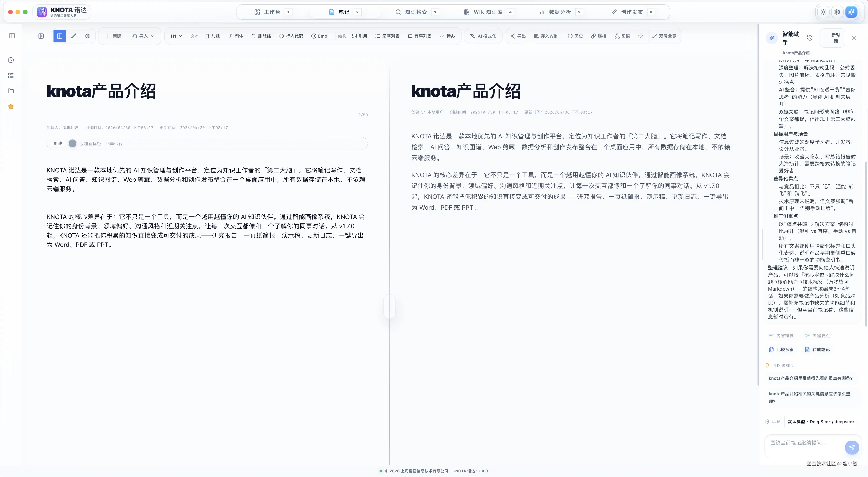868x477 pixels.
Task: Collapse the note list panel icon
Action: coord(41,36)
